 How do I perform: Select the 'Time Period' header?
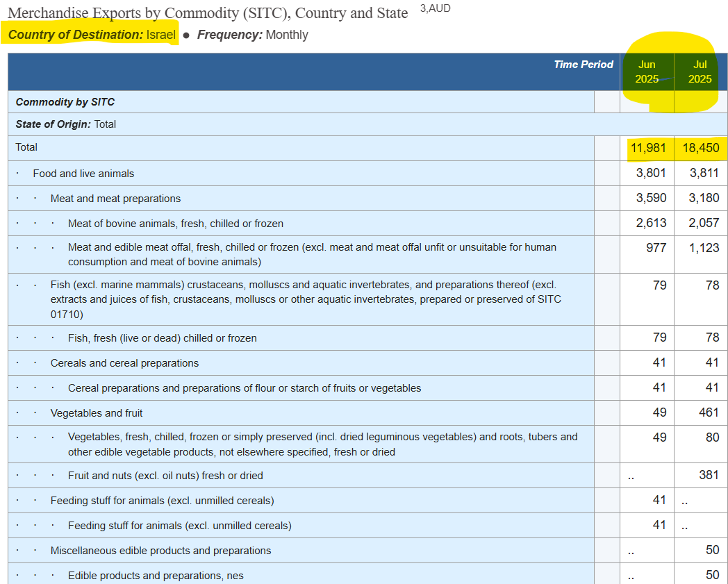pos(583,65)
